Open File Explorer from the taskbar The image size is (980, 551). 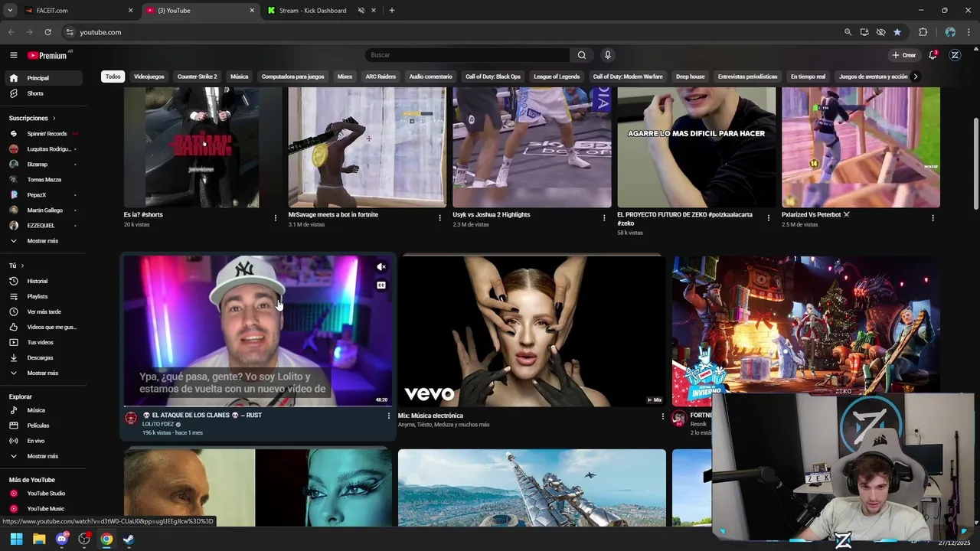coord(39,540)
